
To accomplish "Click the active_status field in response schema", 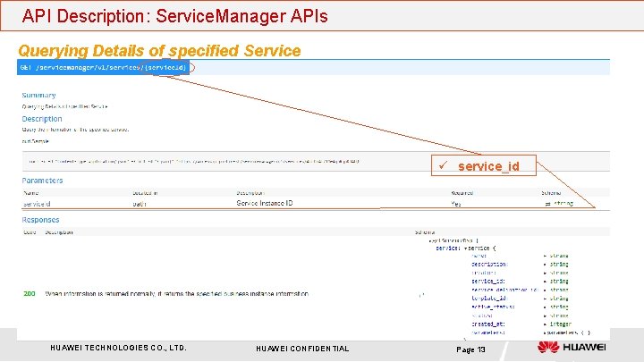I will (493, 307).
